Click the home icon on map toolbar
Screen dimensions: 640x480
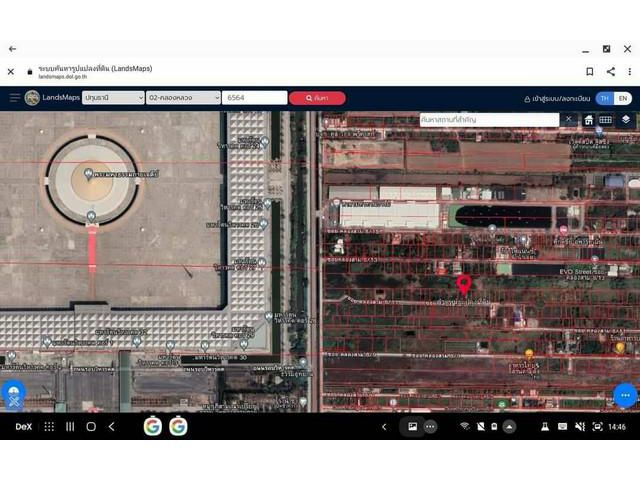(589, 119)
